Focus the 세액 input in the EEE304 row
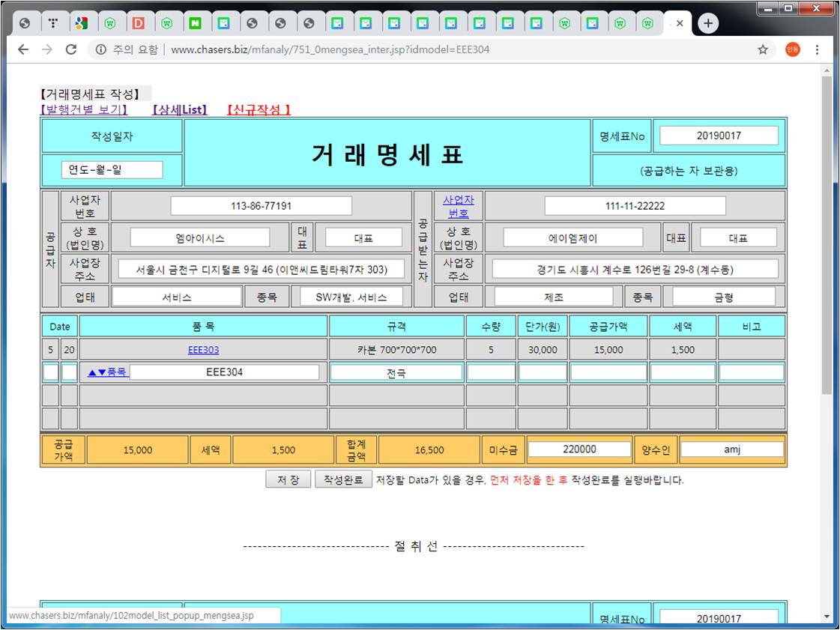This screenshot has height=630, width=840. coord(683,372)
